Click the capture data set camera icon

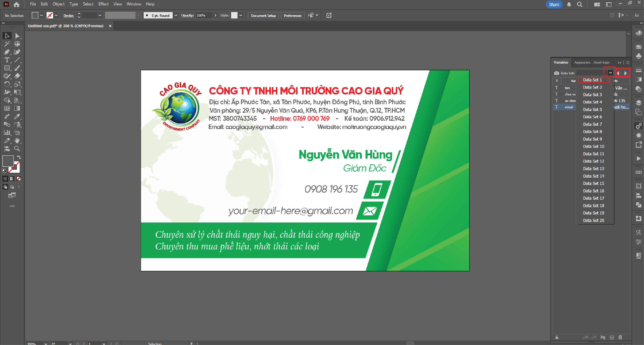556,73
